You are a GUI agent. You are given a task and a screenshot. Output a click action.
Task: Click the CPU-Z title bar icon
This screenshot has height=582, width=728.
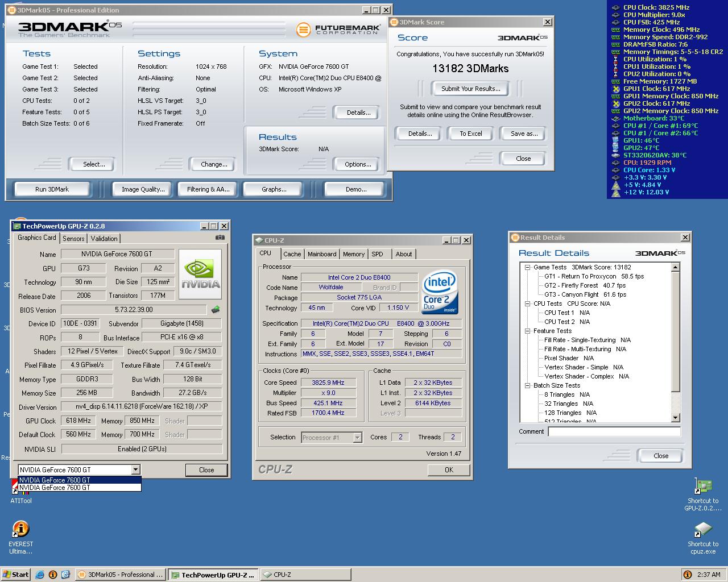point(259,240)
